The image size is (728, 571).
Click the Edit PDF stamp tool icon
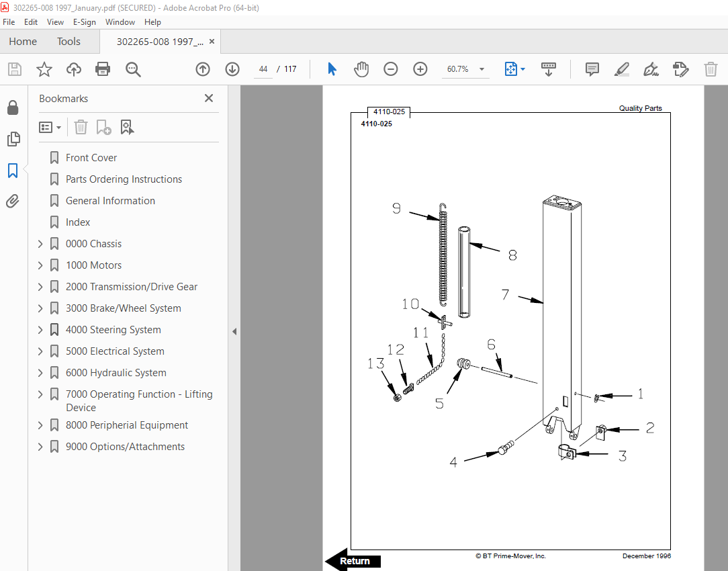(680, 69)
